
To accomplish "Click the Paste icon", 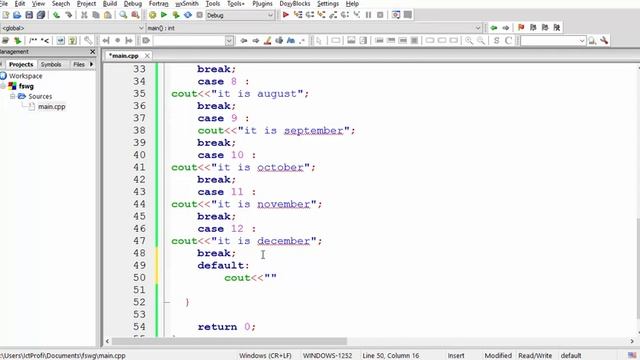I will pos(108,15).
